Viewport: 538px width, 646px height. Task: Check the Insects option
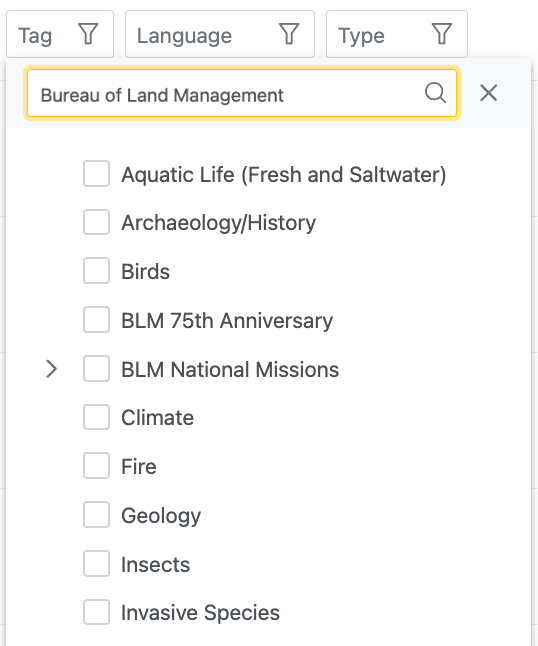click(96, 564)
